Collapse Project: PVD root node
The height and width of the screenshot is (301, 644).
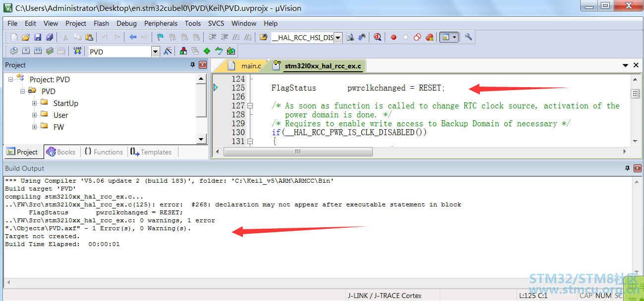pyautogui.click(x=11, y=79)
